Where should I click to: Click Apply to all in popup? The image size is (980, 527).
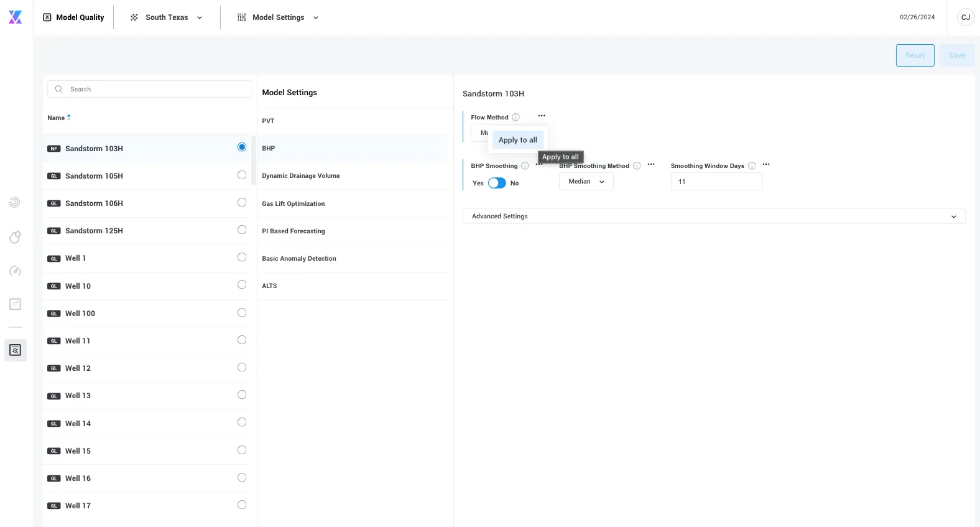click(518, 140)
